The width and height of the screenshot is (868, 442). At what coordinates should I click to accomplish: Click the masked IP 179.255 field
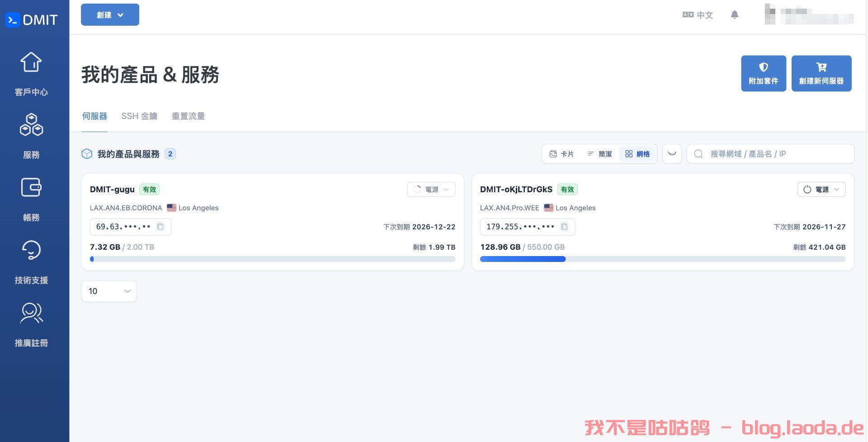(528, 227)
